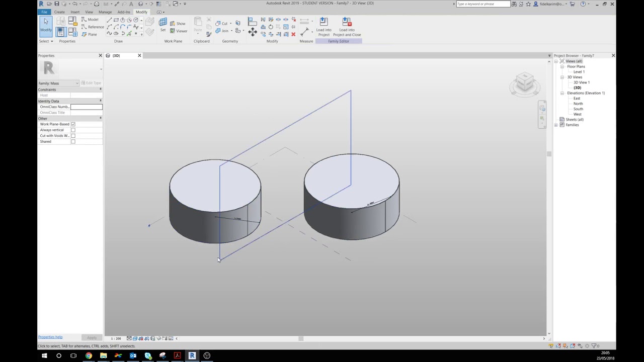The image size is (644, 362).
Task: Select the Reference line tool
Action: (93, 27)
